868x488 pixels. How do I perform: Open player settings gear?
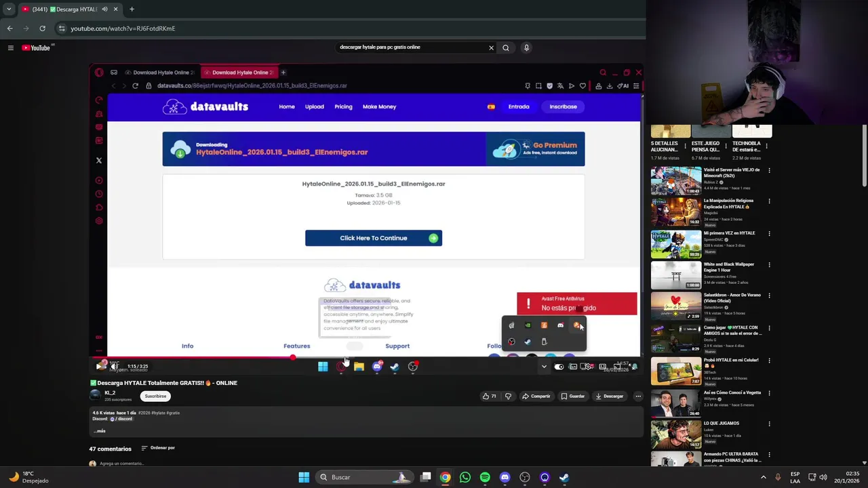point(588,366)
